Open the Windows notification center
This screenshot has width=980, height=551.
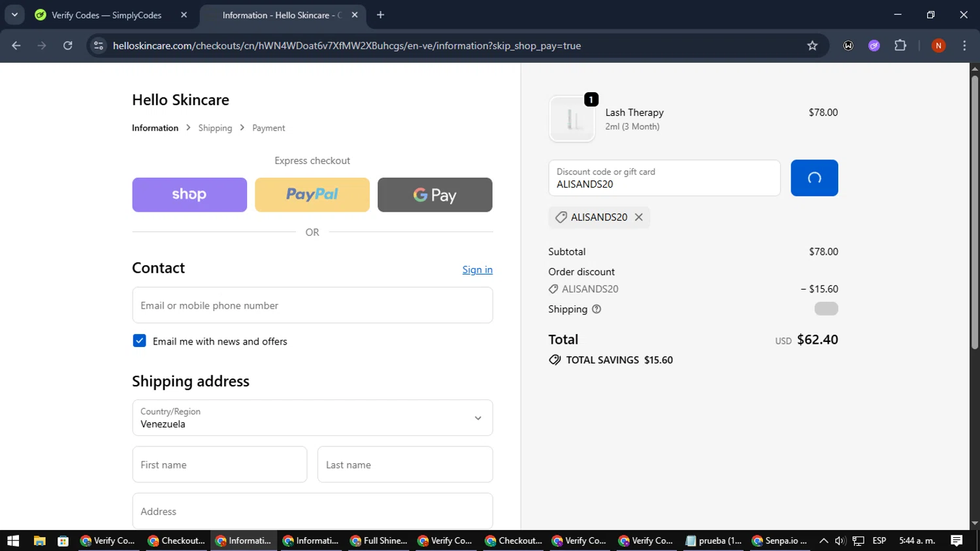956,541
